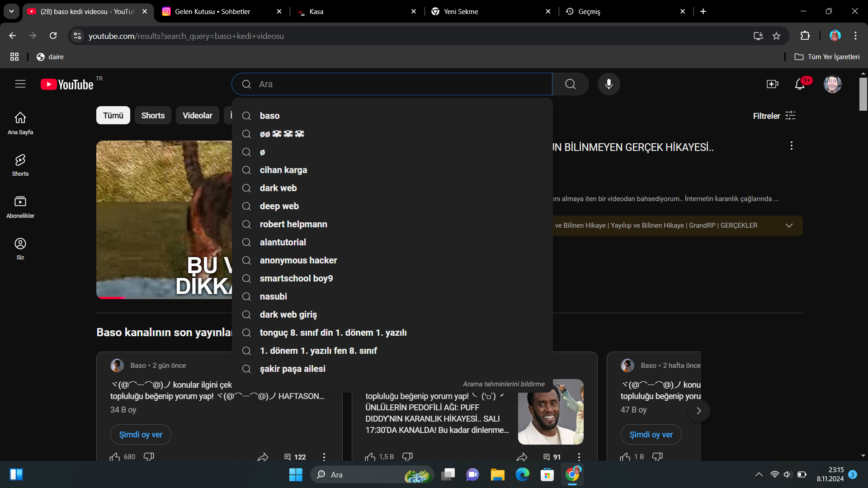The width and height of the screenshot is (868, 488).
Task: Click the Create video icon
Action: point(772,84)
